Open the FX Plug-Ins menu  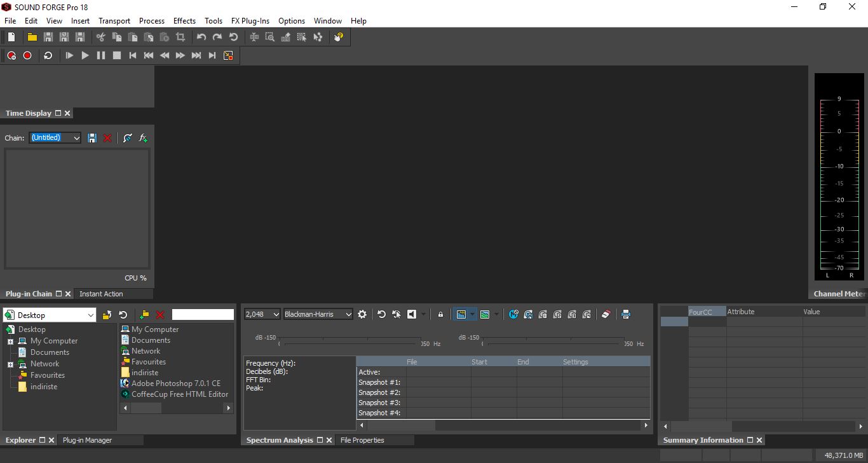pyautogui.click(x=250, y=21)
